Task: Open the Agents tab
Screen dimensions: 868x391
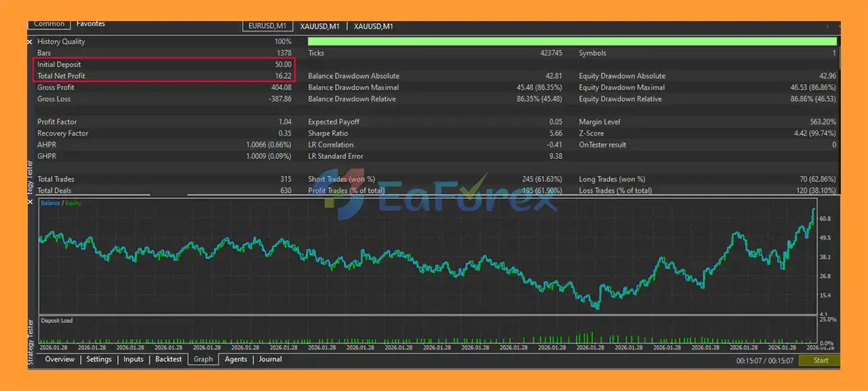Action: [x=236, y=359]
